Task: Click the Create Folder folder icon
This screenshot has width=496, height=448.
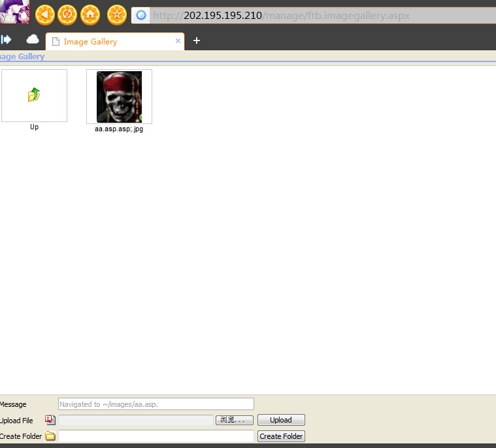Action: [x=50, y=436]
